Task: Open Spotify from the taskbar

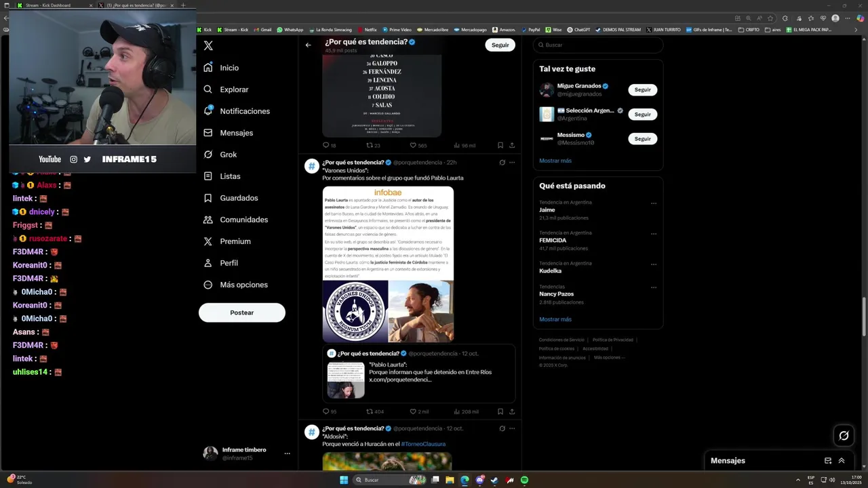Action: tap(524, 480)
